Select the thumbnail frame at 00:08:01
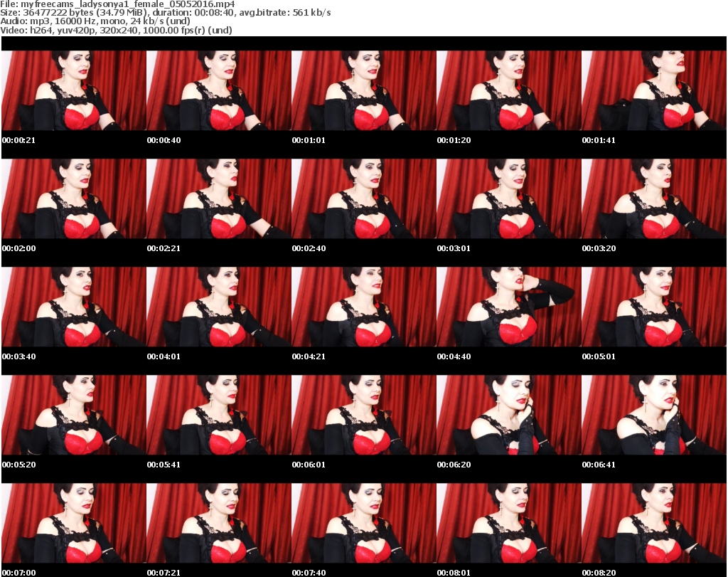 point(509,524)
